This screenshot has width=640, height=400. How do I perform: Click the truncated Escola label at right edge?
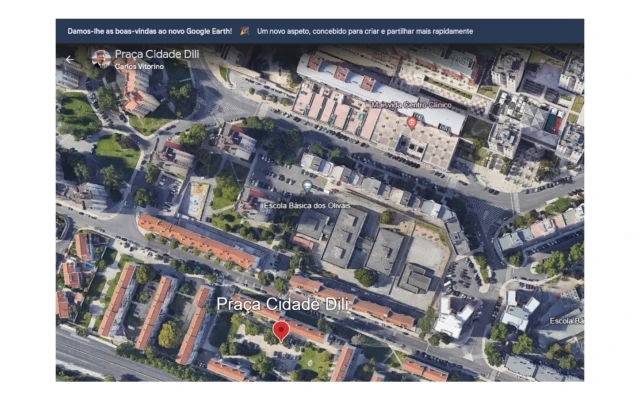click(x=565, y=320)
